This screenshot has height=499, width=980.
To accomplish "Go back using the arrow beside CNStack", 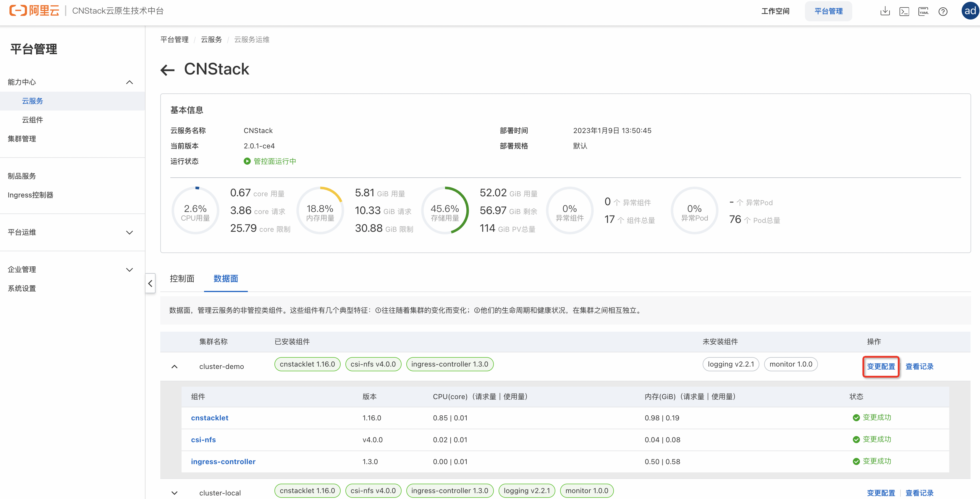I will point(167,69).
